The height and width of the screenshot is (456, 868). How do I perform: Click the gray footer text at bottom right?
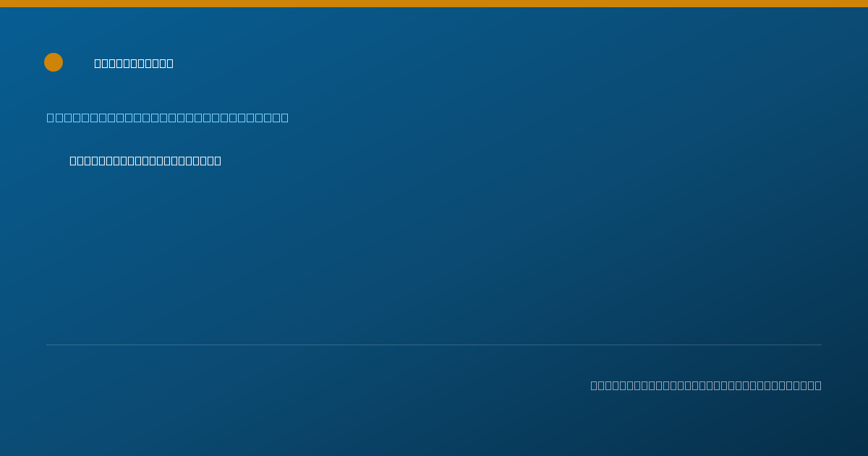click(706, 385)
